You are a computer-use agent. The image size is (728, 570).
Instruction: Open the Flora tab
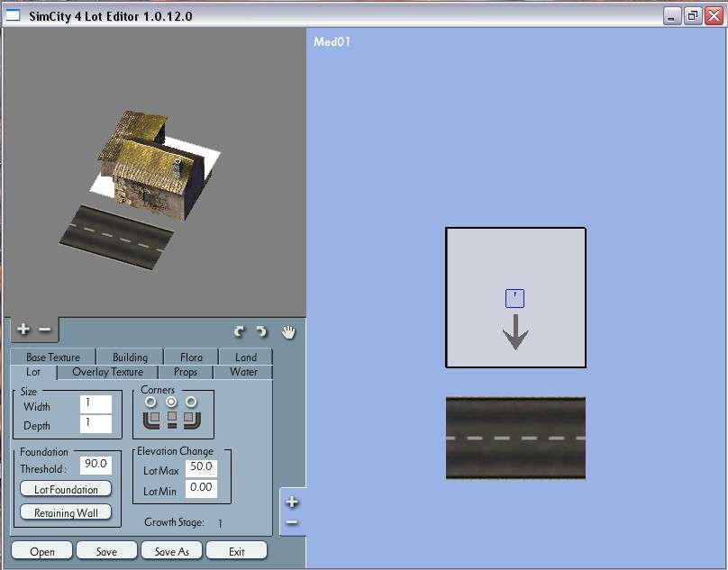tap(191, 357)
